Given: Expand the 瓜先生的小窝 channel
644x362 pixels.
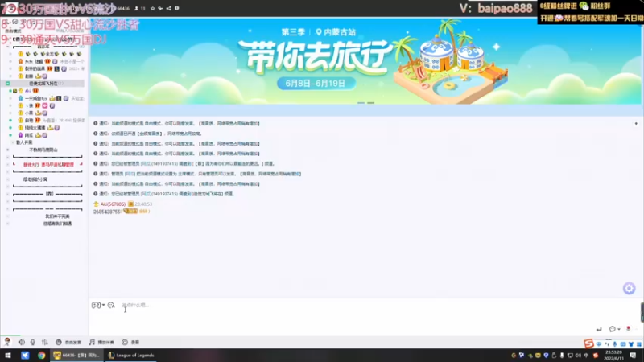Looking at the screenshot, I should [7, 179].
